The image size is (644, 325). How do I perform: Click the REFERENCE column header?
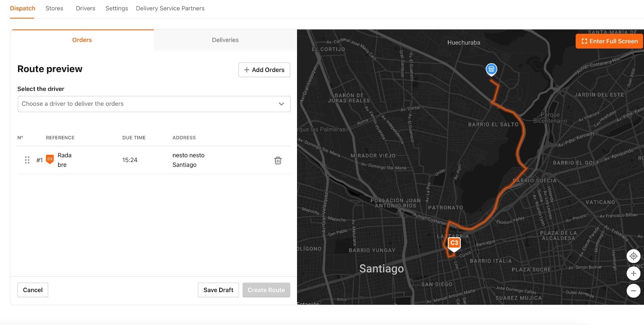[60, 138]
